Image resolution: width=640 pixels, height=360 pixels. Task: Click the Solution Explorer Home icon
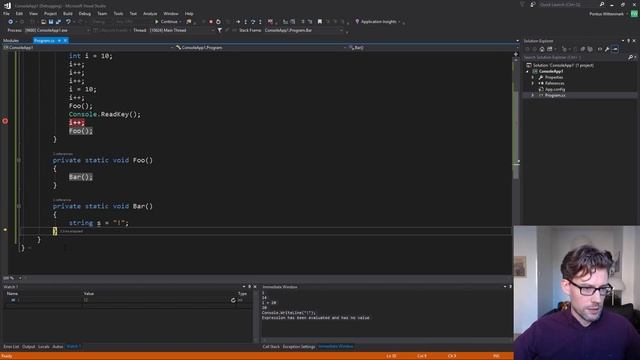(x=542, y=49)
